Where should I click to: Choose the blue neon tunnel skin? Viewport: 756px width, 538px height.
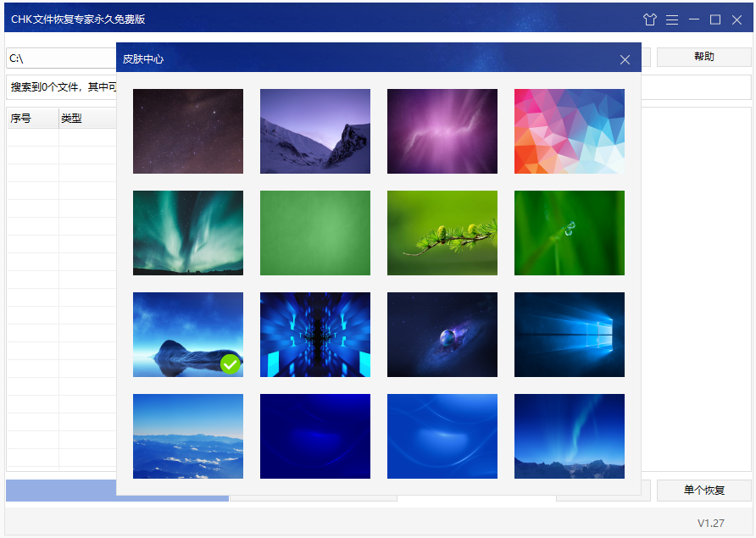coord(315,335)
